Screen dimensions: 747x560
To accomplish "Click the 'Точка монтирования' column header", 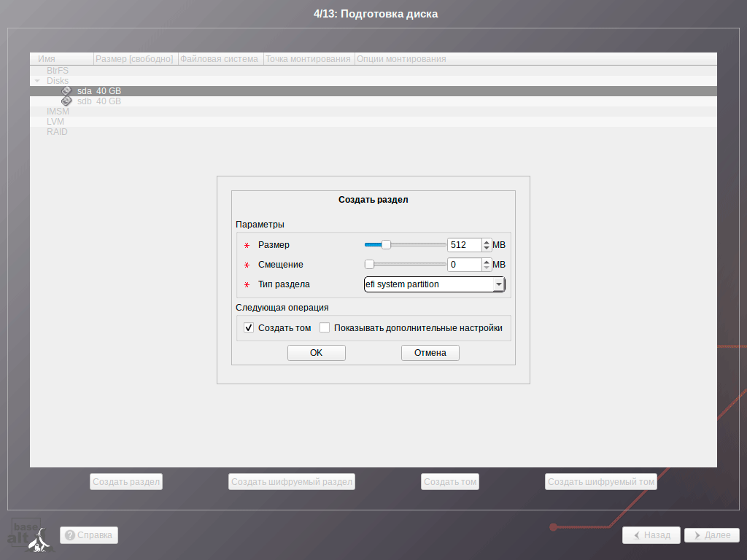I will point(308,59).
